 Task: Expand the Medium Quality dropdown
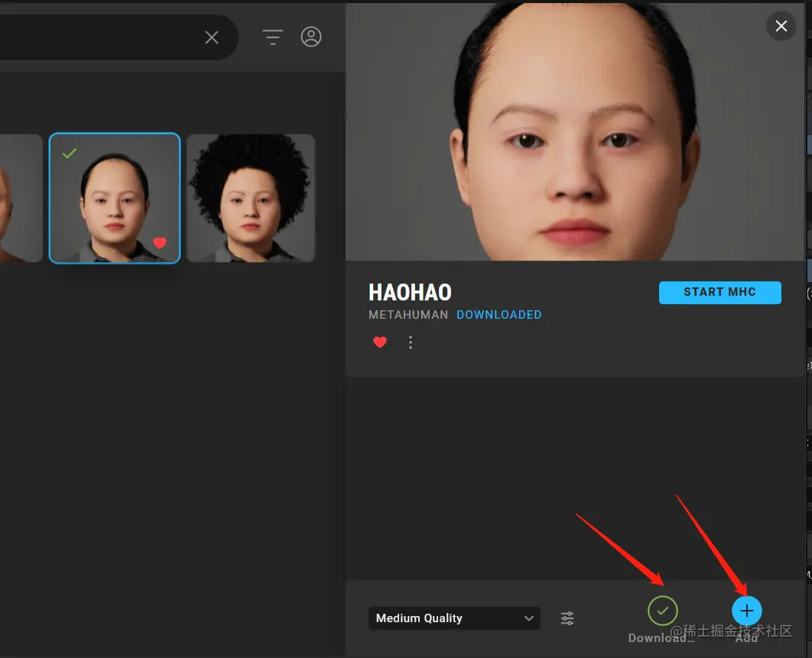(454, 618)
